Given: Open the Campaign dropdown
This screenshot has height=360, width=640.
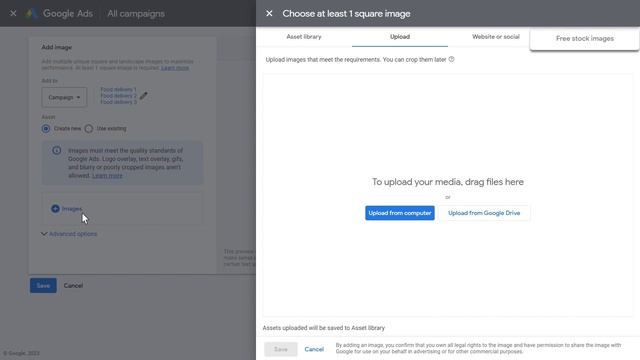Looking at the screenshot, I should (64, 97).
